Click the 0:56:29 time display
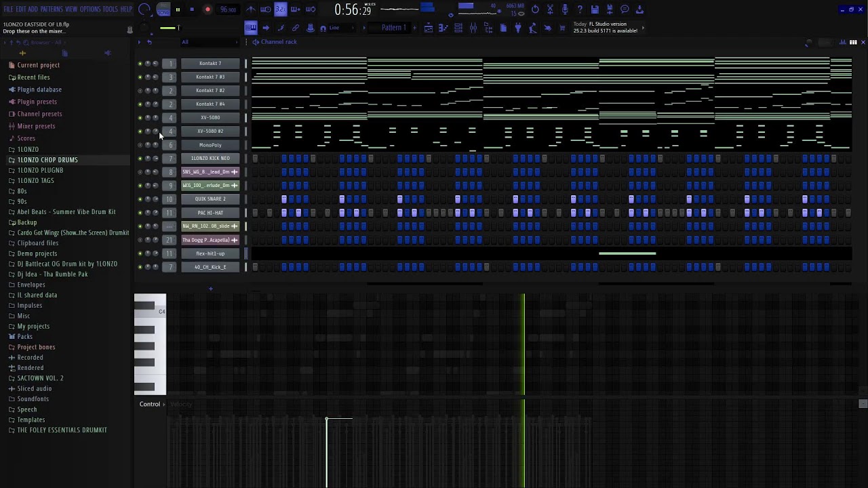868x488 pixels. tap(353, 9)
